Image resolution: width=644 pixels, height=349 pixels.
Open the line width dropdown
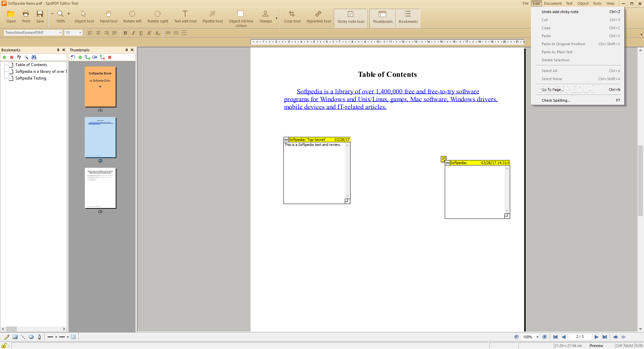tap(68, 337)
